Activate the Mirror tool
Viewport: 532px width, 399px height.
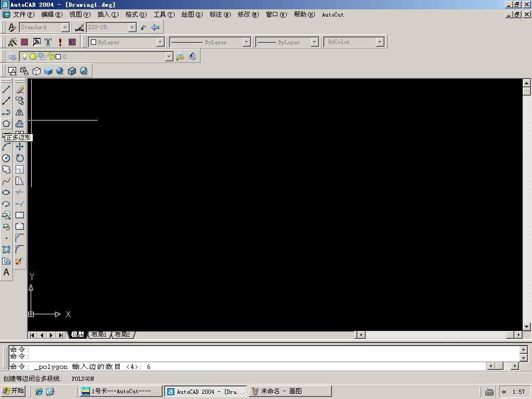[x=20, y=112]
